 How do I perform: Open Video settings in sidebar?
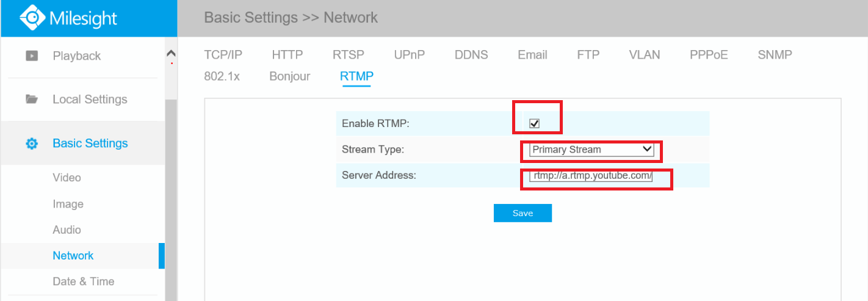(67, 178)
